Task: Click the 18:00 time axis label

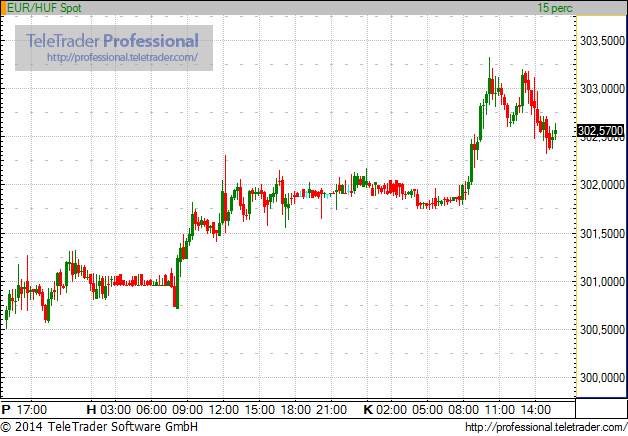Action: [296, 410]
